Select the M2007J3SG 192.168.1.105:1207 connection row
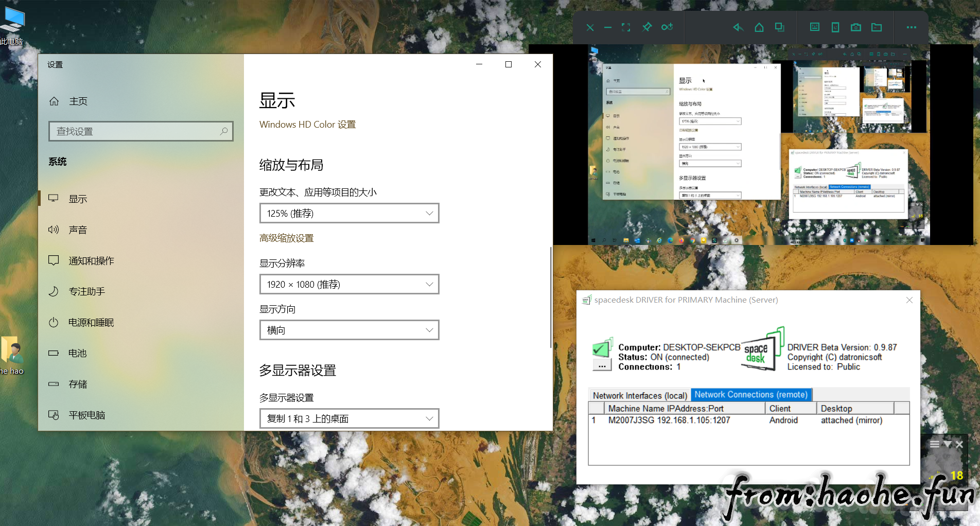The height and width of the screenshot is (526, 980). (x=748, y=420)
